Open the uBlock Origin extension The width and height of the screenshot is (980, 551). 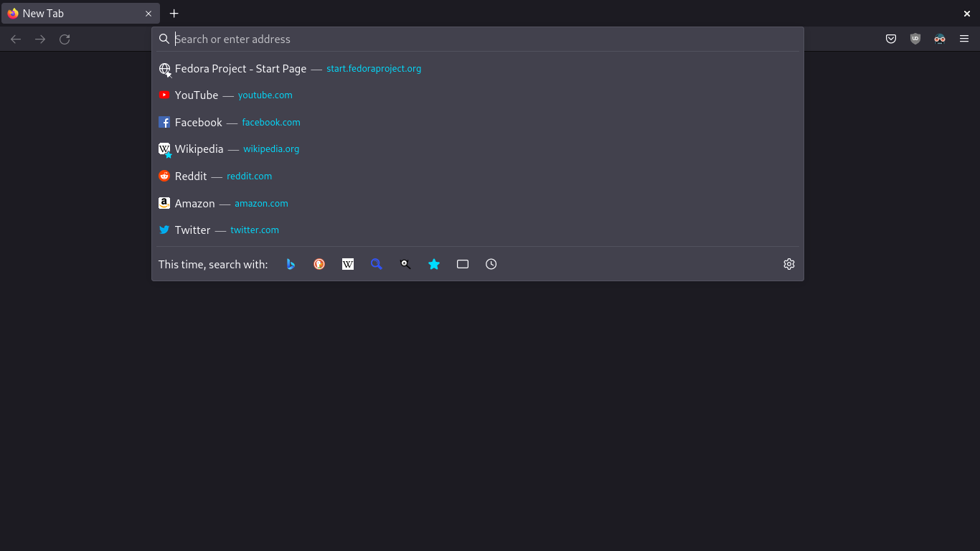click(x=915, y=39)
